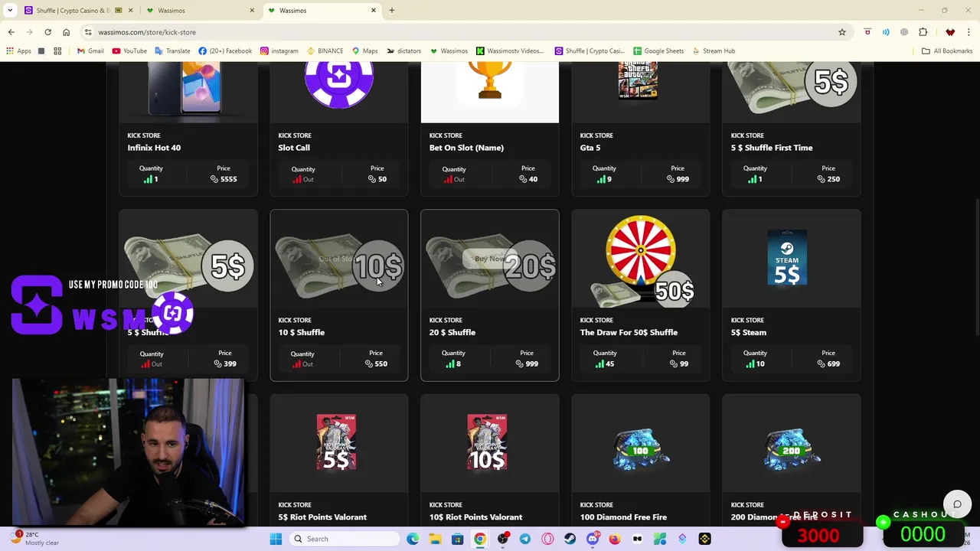The width and height of the screenshot is (980, 551).
Task: Open the Infinix Hot 40 product
Action: pyautogui.click(x=154, y=148)
